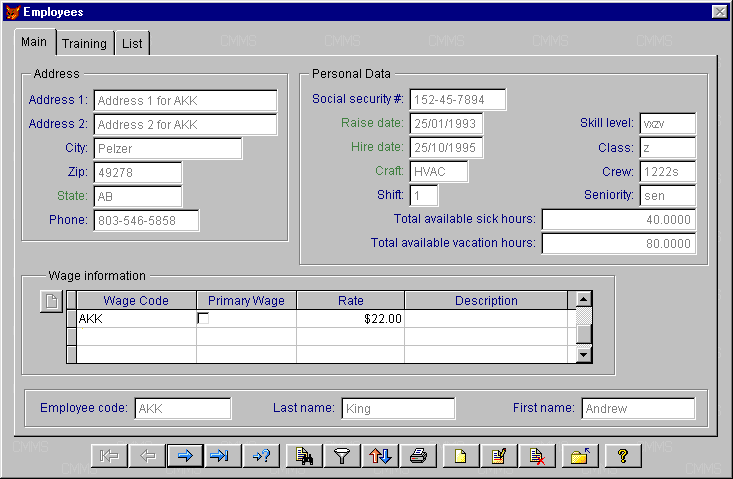
Task: Go to the next employee record
Action: tap(184, 456)
